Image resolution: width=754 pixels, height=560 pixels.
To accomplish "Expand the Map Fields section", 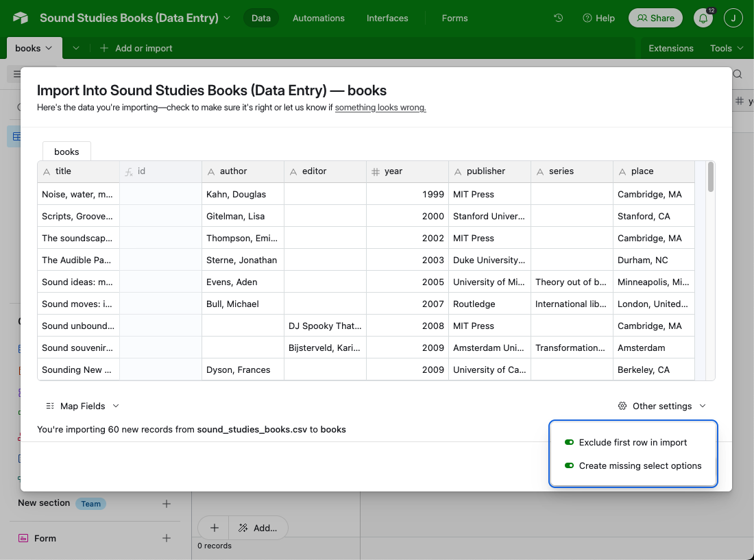I will coord(82,406).
